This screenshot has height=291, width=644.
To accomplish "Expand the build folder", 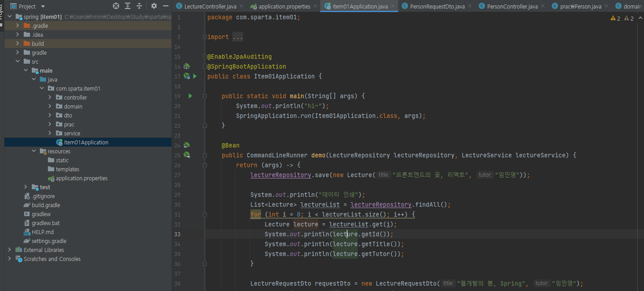I will click(x=18, y=43).
